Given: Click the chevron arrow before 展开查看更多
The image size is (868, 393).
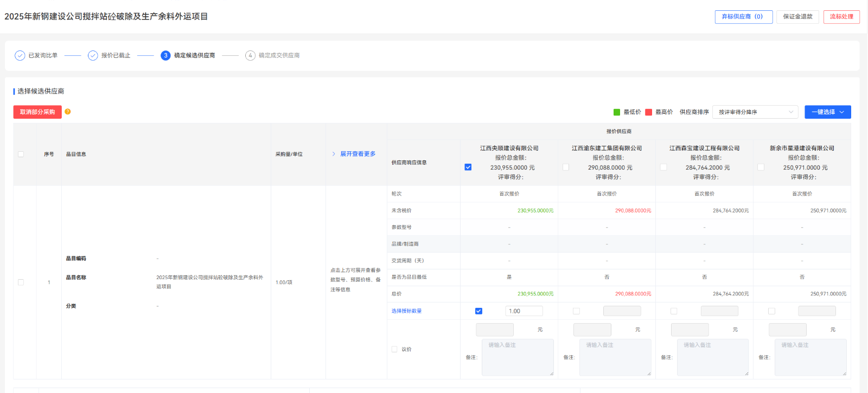Looking at the screenshot, I should click(x=334, y=154).
